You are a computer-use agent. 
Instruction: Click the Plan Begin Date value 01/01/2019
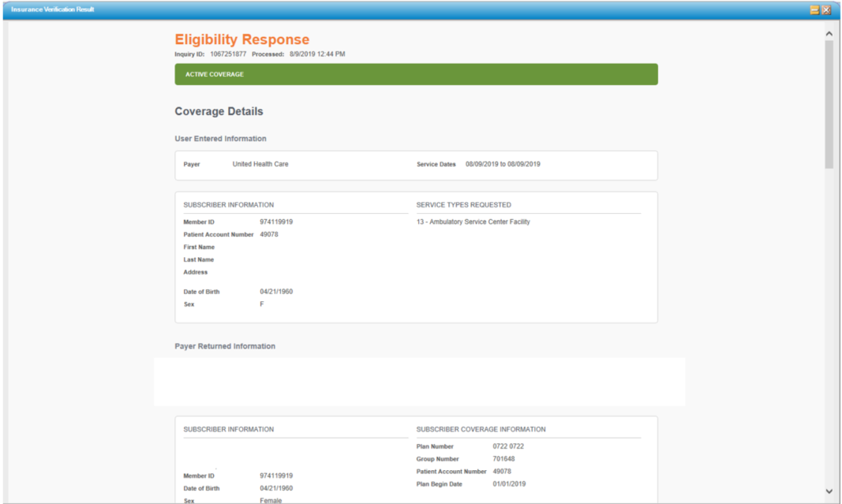coord(509,484)
